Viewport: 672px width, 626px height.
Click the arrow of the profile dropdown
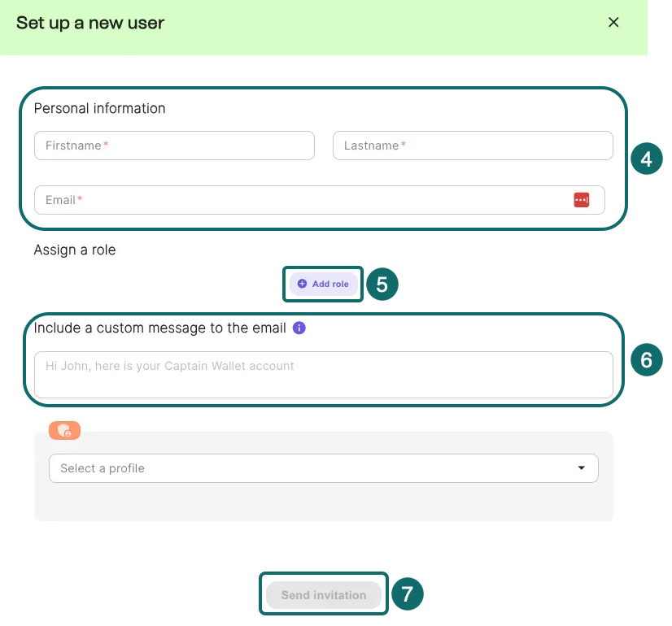(581, 468)
